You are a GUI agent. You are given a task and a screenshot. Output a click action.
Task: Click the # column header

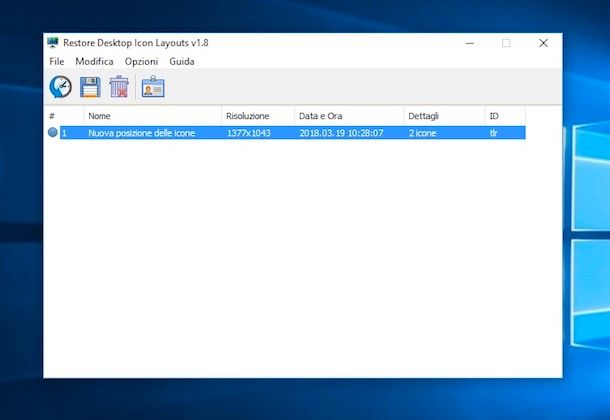pos(64,116)
